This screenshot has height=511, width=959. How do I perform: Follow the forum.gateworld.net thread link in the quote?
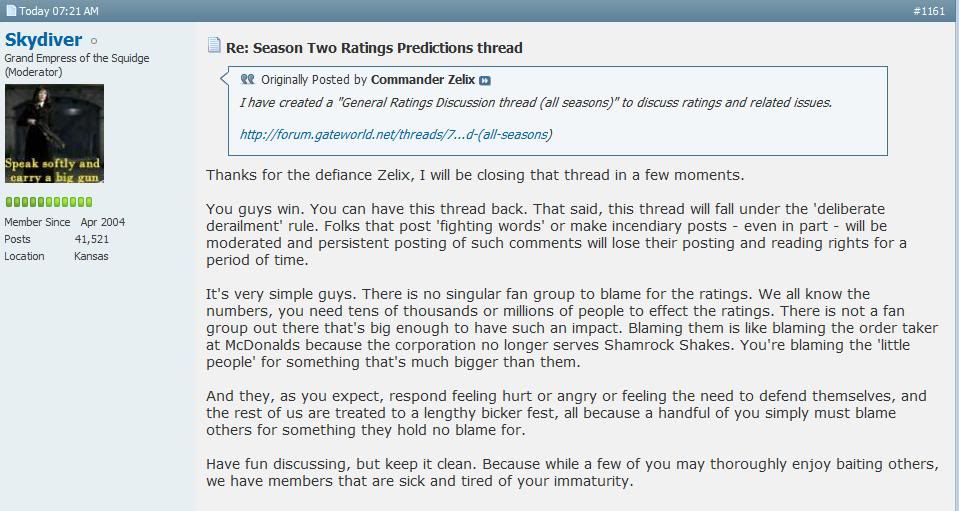click(396, 134)
